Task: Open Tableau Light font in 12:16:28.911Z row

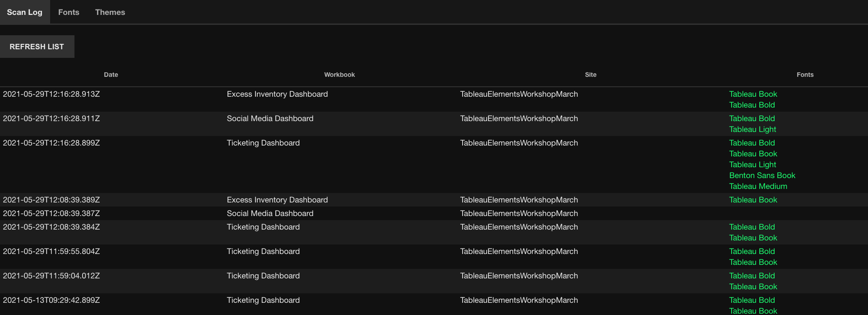Action: (x=752, y=129)
